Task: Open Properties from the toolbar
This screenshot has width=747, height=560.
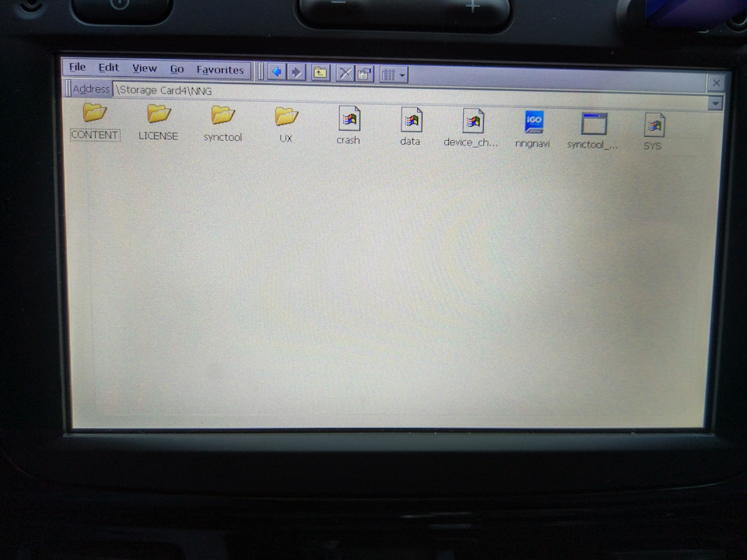Action: click(x=364, y=75)
